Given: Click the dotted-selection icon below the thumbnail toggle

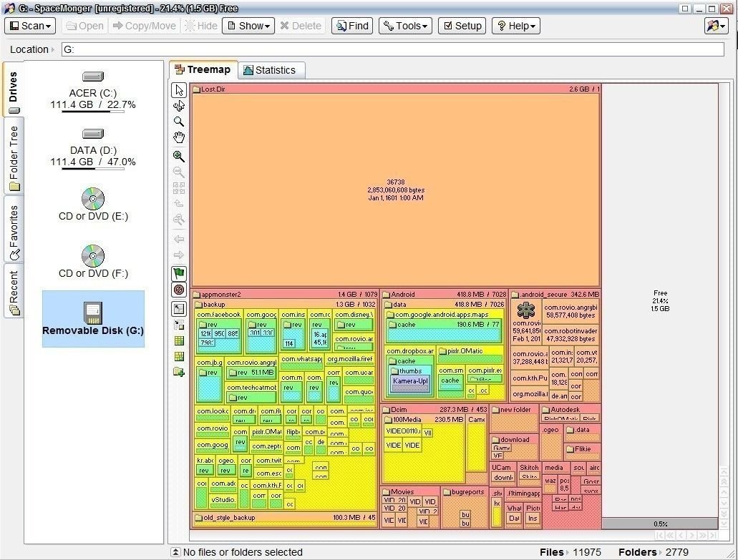Looking at the screenshot, I should (179, 325).
